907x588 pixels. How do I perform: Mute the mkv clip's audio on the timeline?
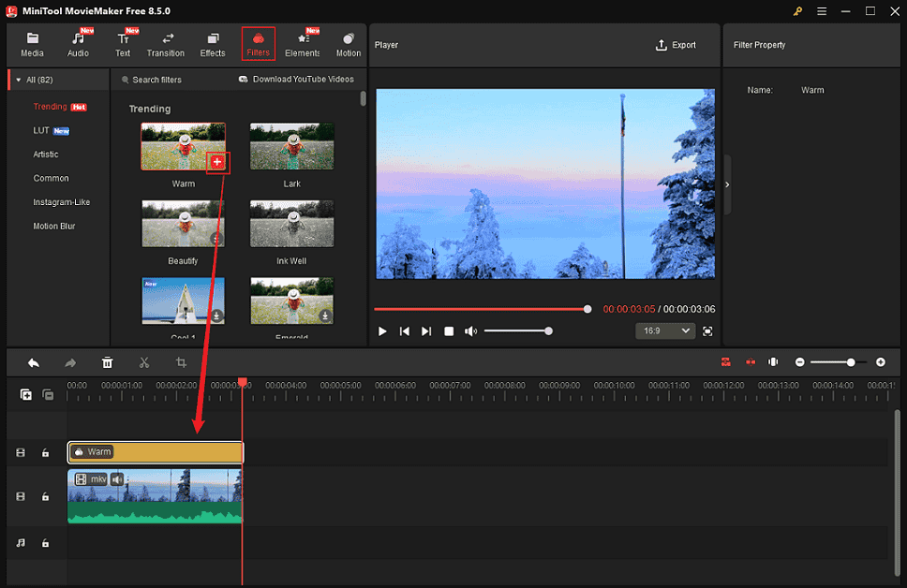coord(116,478)
